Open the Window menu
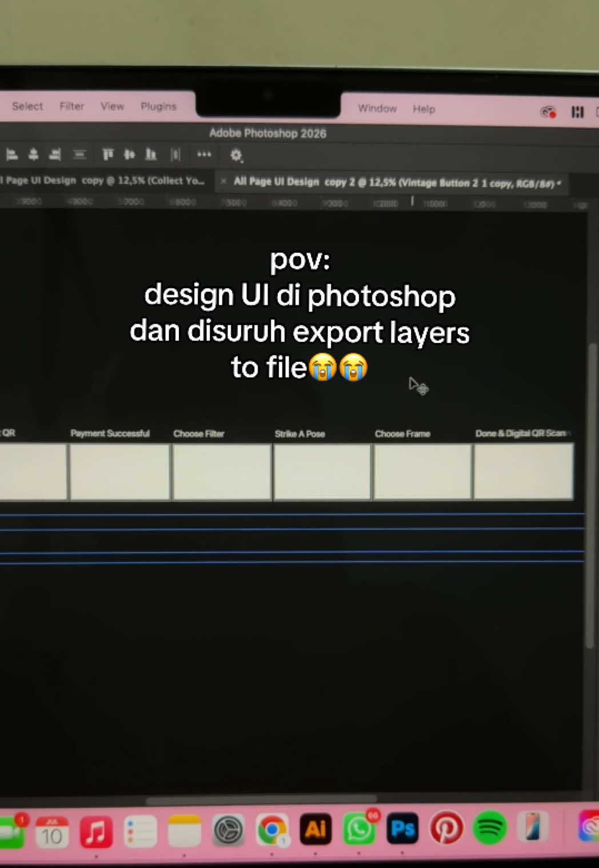This screenshot has height=868, width=599. 377,109
